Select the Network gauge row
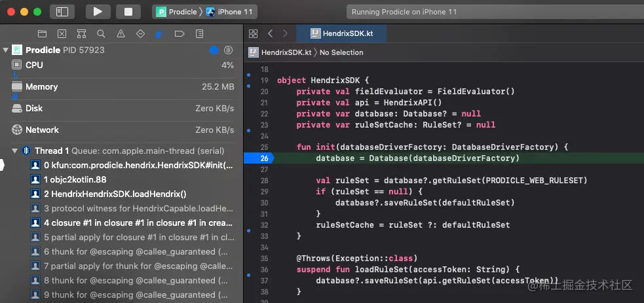Viewport: 644px width, 303px height. (x=122, y=130)
